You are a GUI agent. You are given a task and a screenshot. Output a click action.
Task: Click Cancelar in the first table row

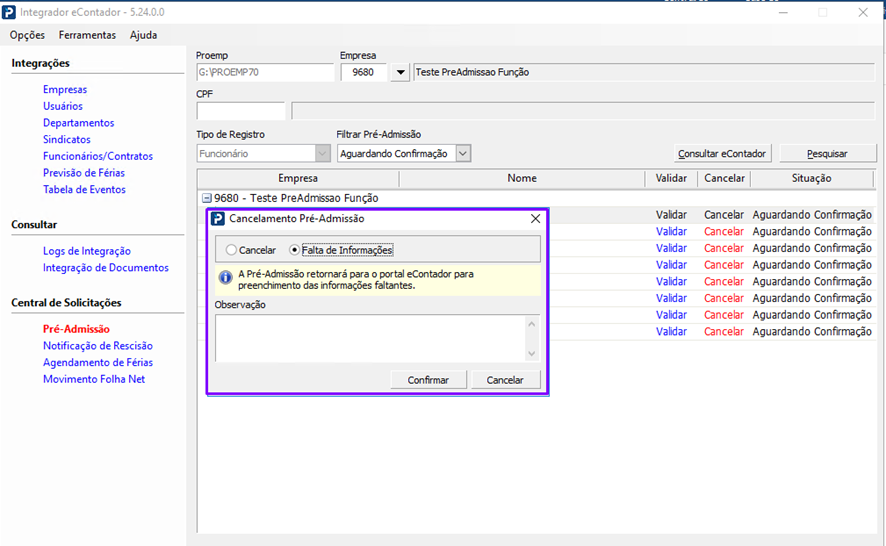724,215
